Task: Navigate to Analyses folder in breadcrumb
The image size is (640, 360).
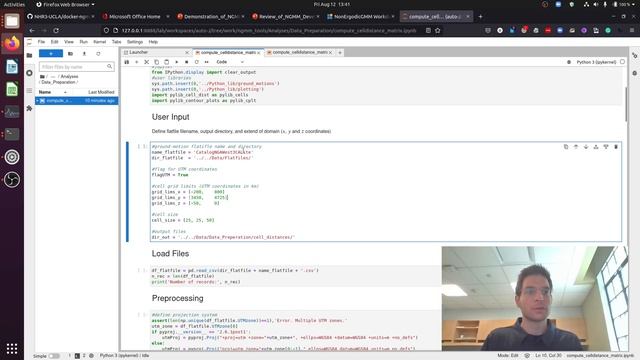Action: (x=69, y=77)
